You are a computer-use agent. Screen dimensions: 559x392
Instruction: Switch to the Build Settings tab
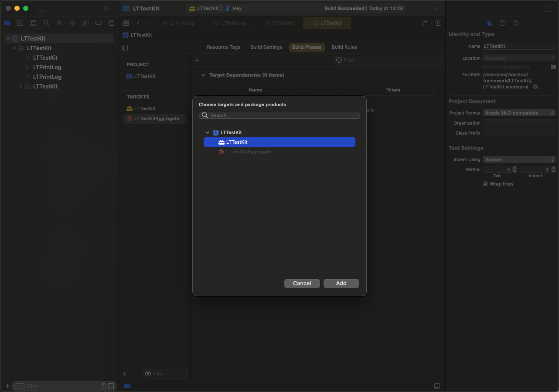pos(266,47)
